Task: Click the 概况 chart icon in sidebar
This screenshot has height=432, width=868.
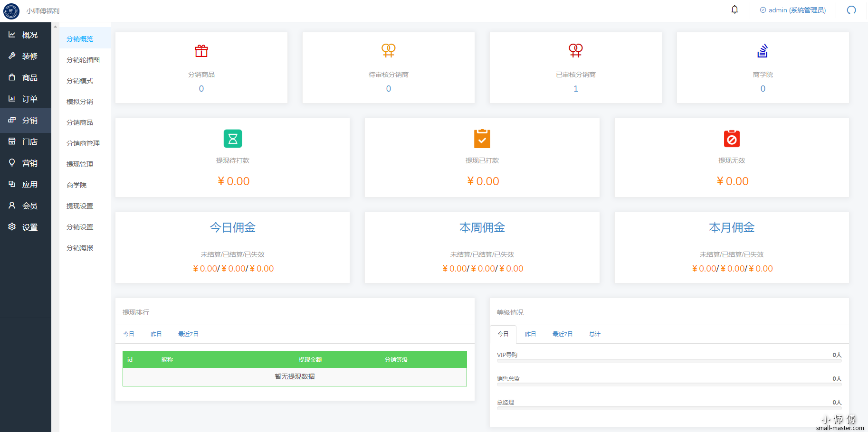Action: pos(12,35)
